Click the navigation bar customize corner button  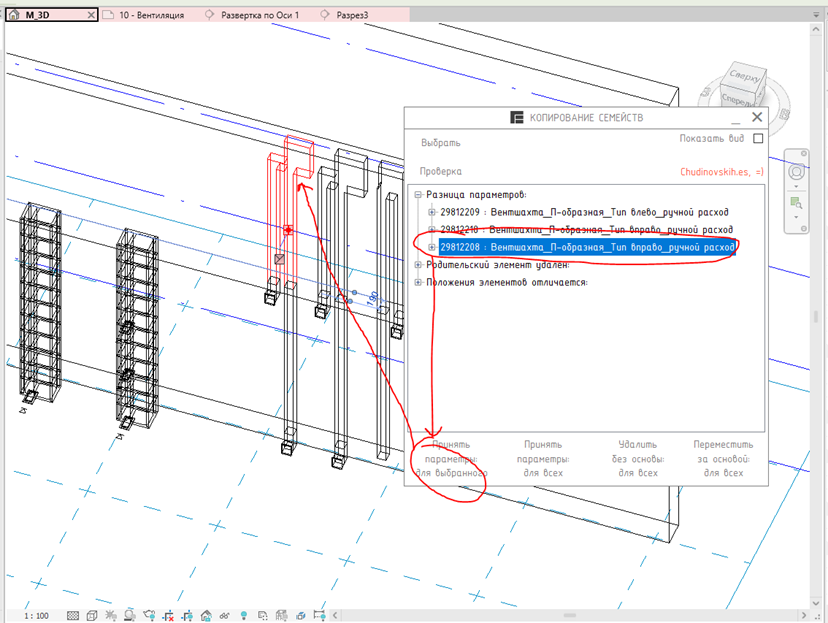click(804, 229)
